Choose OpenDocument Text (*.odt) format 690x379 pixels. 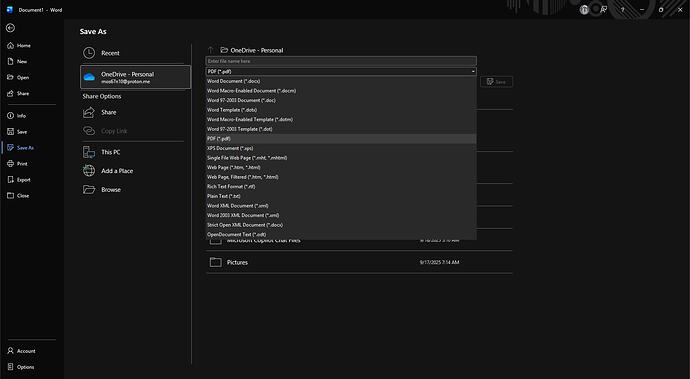(x=341, y=235)
